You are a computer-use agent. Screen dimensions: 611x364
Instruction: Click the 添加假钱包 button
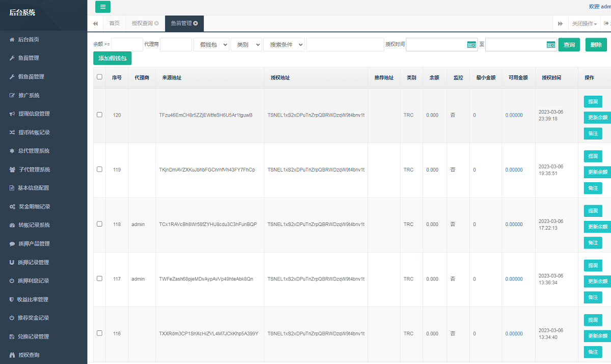113,59
